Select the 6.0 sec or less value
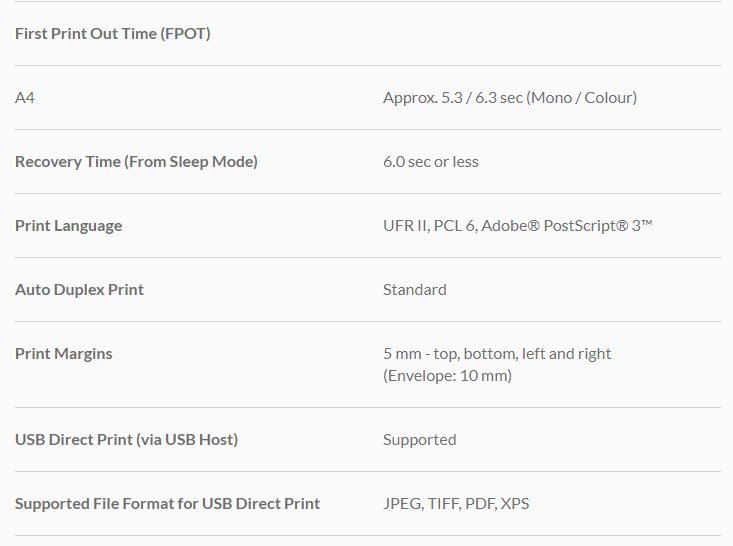The image size is (733, 546). (430, 162)
